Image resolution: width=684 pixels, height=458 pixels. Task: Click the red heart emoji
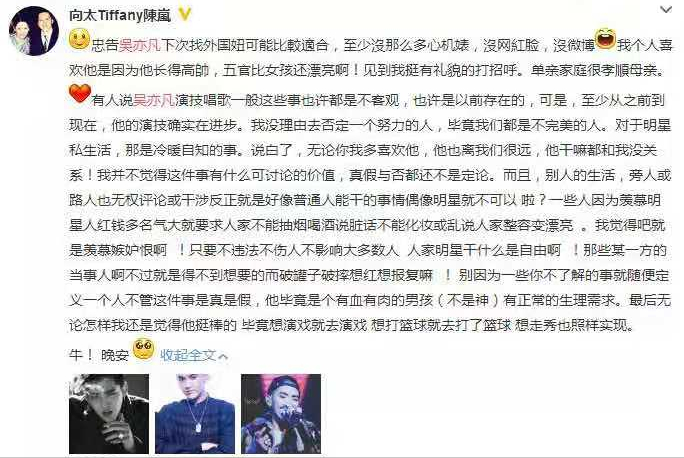[x=80, y=94]
